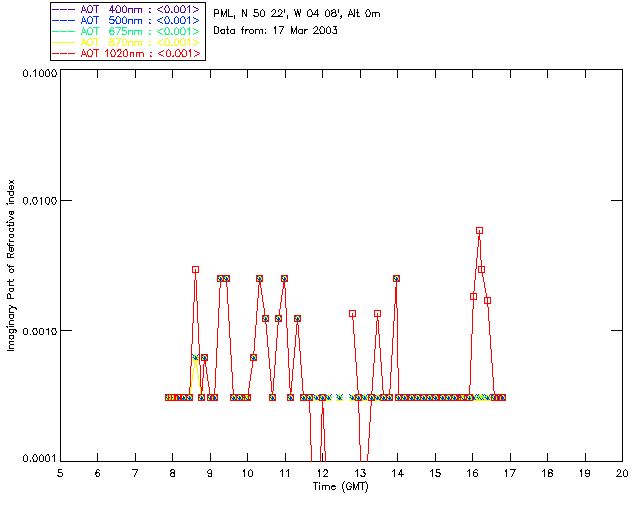Click the purple dashed line sample for AOT 400nm
The image size is (640, 512).
click(x=64, y=9)
